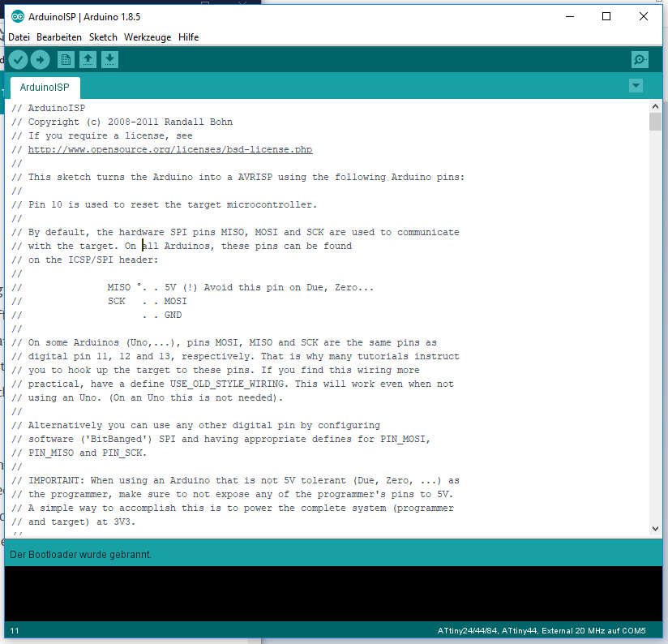This screenshot has height=644, width=668.
Task: Minimize the Arduino window
Action: 570,16
